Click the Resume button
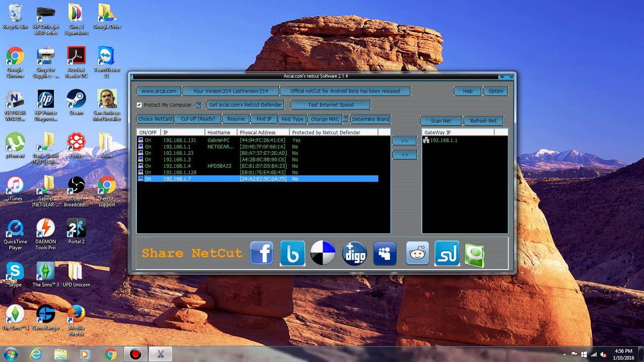644x362 pixels. coord(235,119)
